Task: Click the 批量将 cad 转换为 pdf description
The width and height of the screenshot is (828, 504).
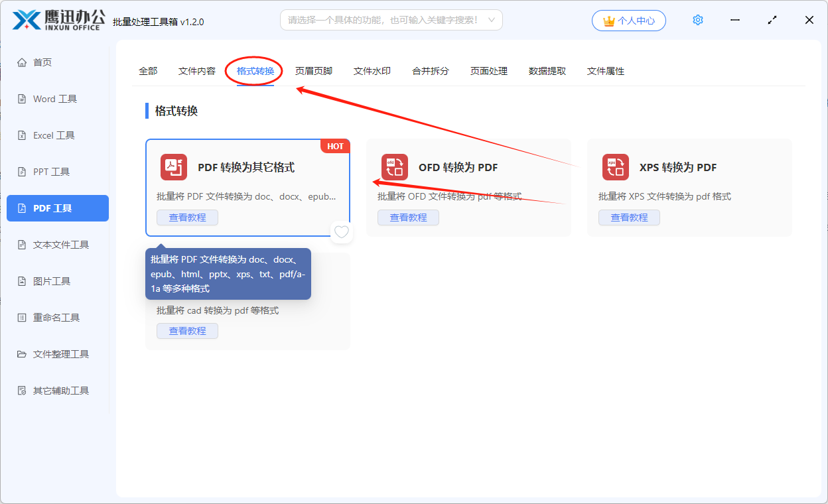Action: click(218, 310)
